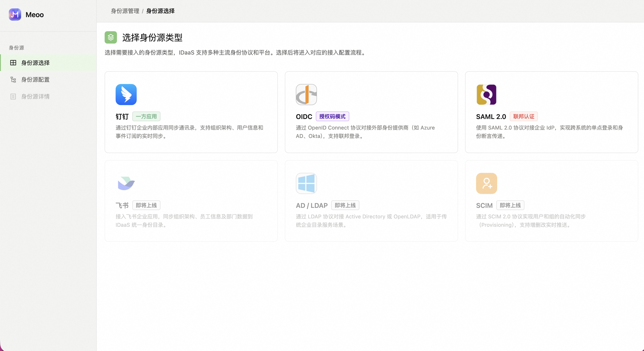Screen dimensions: 644x351
Task: Click the SCIM description mentioning Provisioning
Action: 531,221
